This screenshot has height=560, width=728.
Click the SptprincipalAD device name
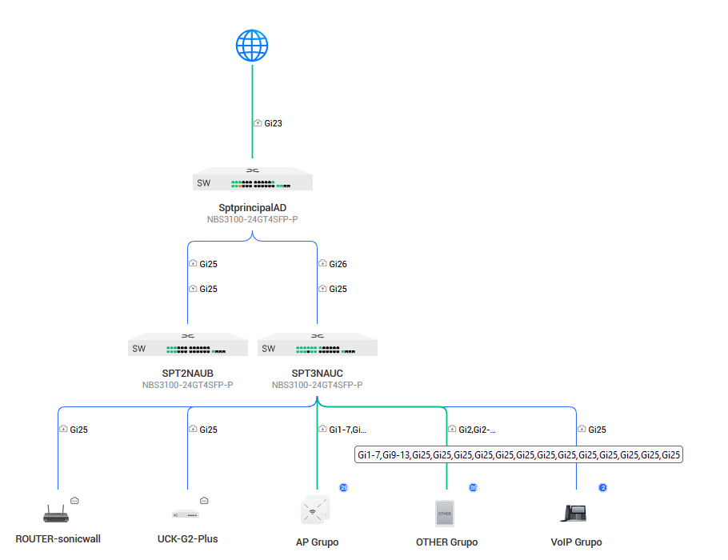point(253,208)
